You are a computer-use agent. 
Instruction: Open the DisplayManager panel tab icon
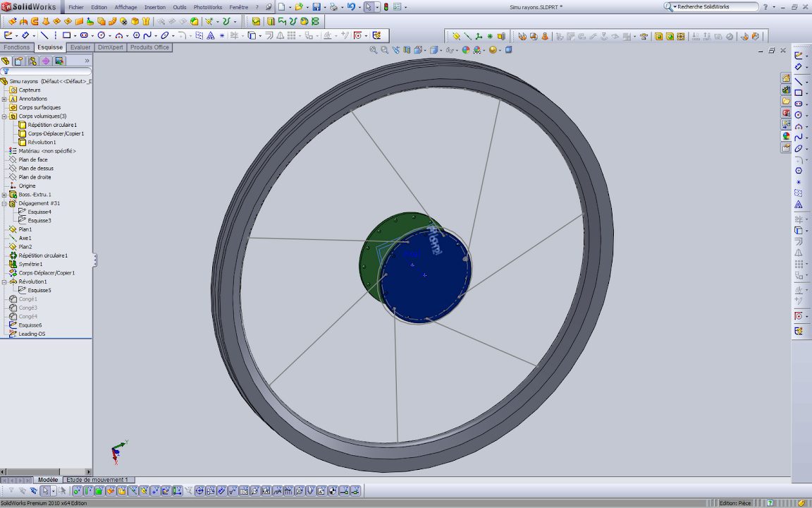(x=59, y=61)
